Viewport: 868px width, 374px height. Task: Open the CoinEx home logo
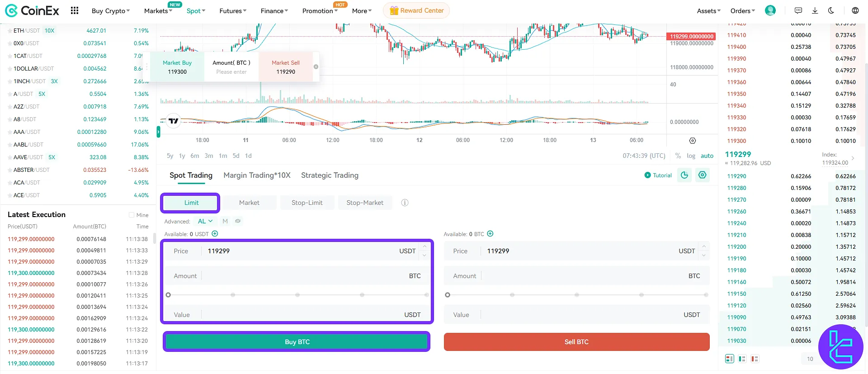click(x=32, y=10)
